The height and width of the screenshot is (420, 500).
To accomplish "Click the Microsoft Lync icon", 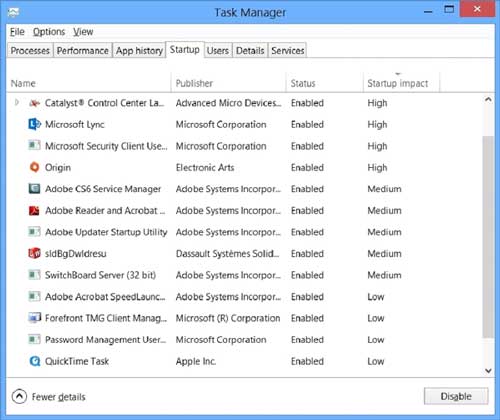I will coord(34,124).
